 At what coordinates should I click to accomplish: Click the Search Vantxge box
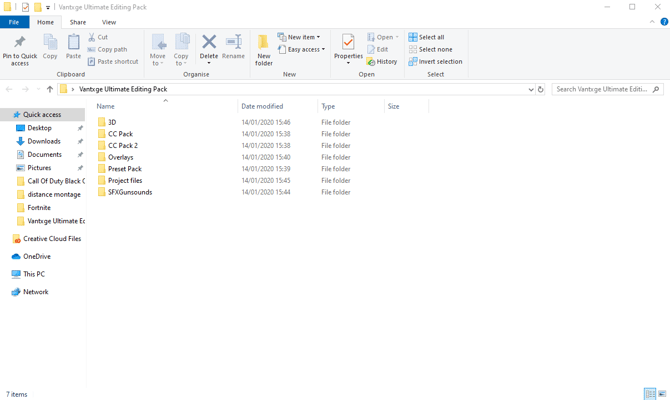point(607,89)
